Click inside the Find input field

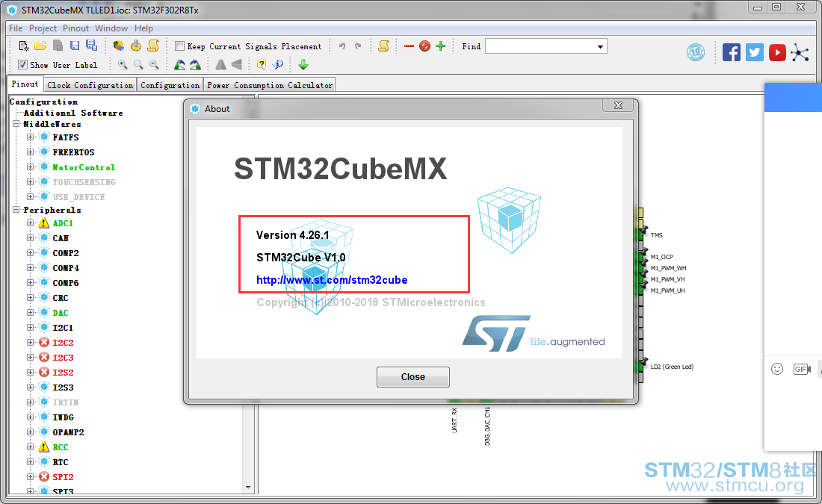pos(540,46)
